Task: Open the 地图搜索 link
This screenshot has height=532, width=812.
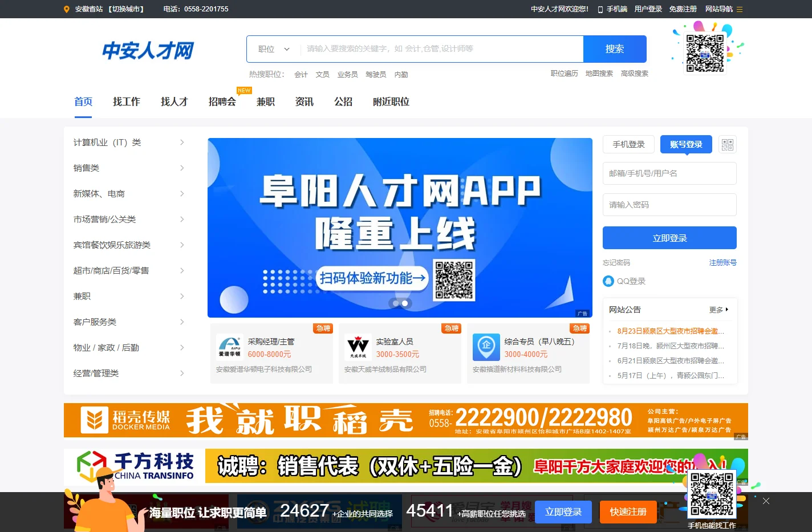Action: (x=599, y=74)
